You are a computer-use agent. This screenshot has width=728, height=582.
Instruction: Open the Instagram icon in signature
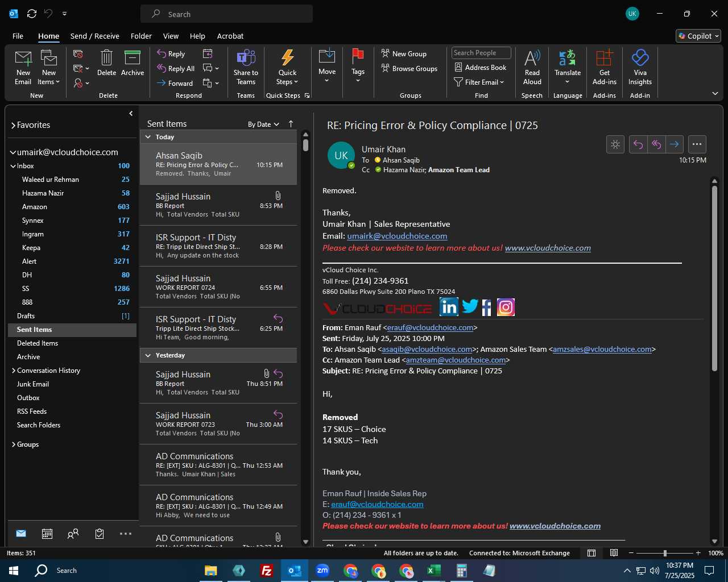point(506,307)
